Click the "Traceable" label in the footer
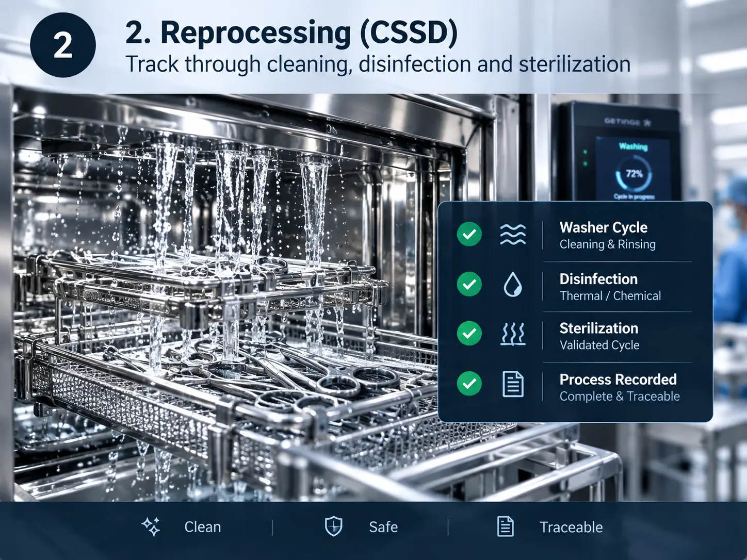The image size is (747, 560). click(x=571, y=527)
